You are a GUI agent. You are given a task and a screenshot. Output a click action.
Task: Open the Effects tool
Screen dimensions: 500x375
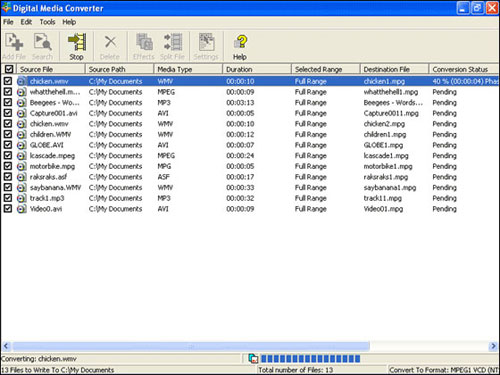pos(144,46)
